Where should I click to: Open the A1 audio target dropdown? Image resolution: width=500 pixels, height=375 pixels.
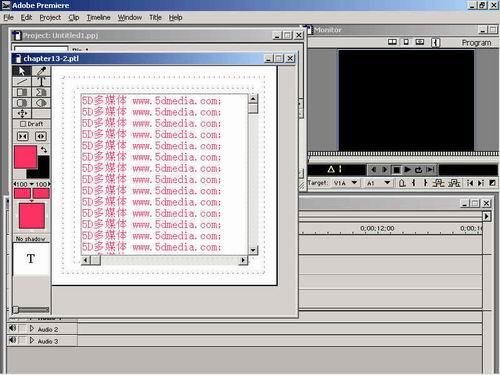387,183
